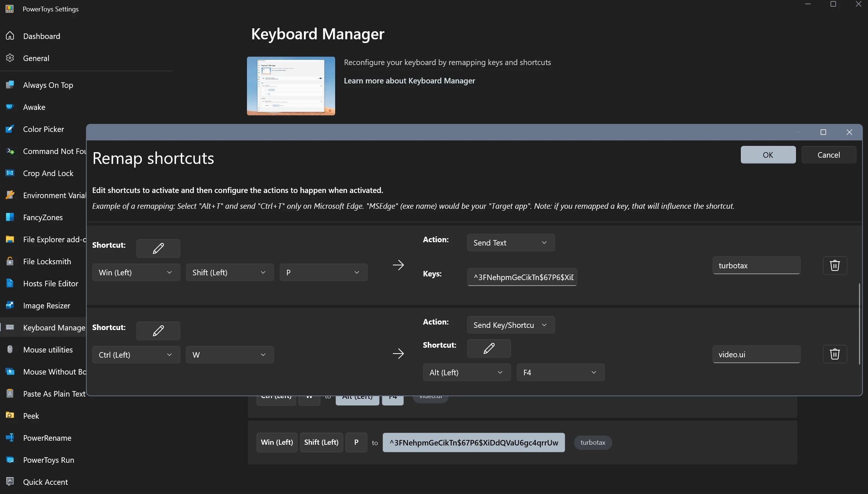868x494 pixels.
Task: Delete the video.ui shortcut remapping
Action: (835, 354)
